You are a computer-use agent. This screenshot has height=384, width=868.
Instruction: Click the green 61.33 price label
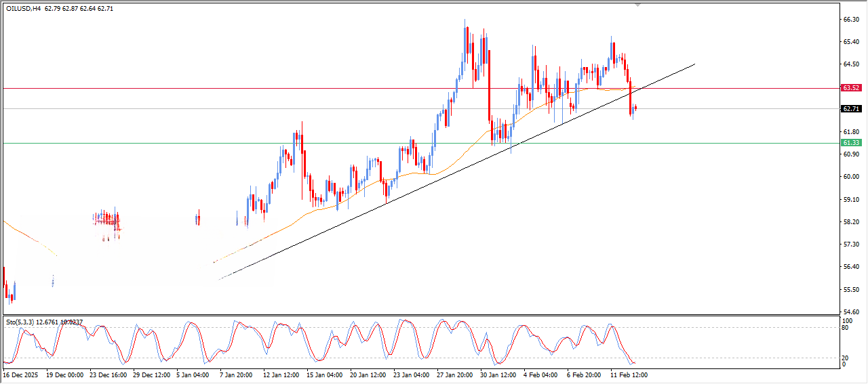tap(851, 143)
